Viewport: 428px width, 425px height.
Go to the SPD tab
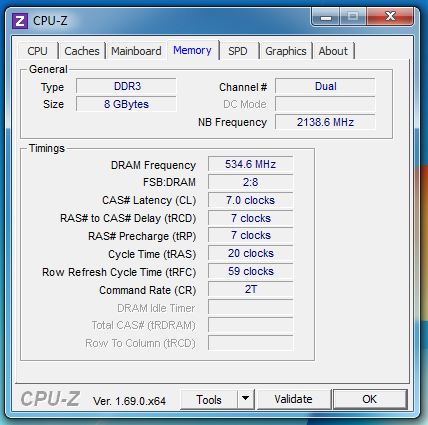(238, 51)
